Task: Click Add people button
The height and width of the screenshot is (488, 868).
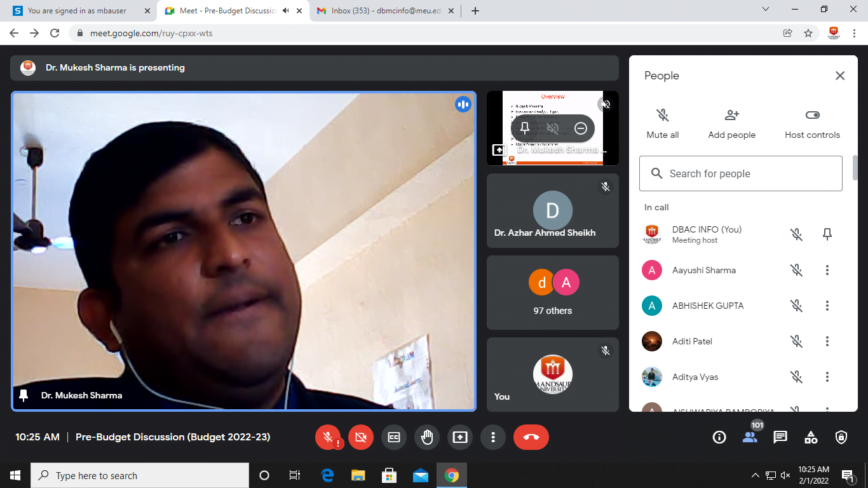Action: (x=732, y=123)
